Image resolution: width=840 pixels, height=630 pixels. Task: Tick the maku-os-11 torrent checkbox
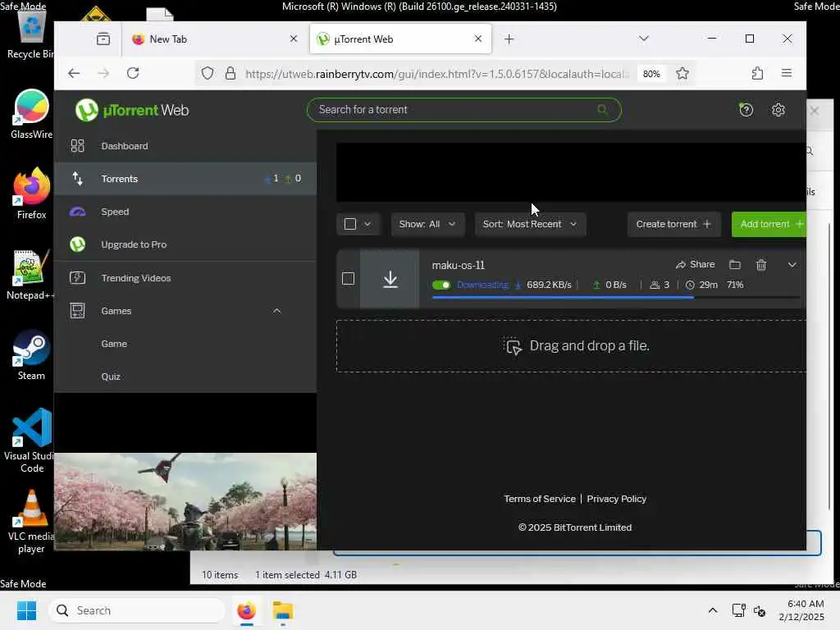[348, 279]
